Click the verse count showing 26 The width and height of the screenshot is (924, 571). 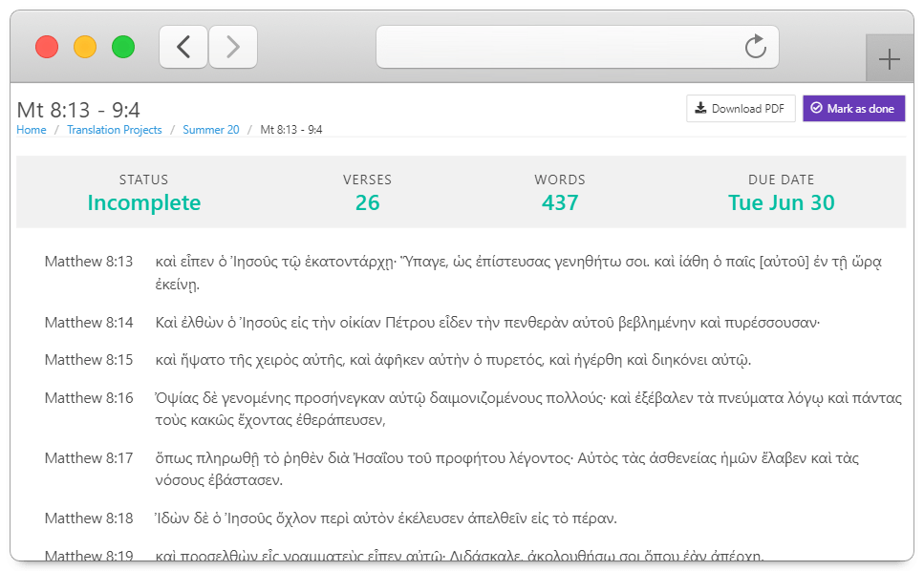coord(367,202)
